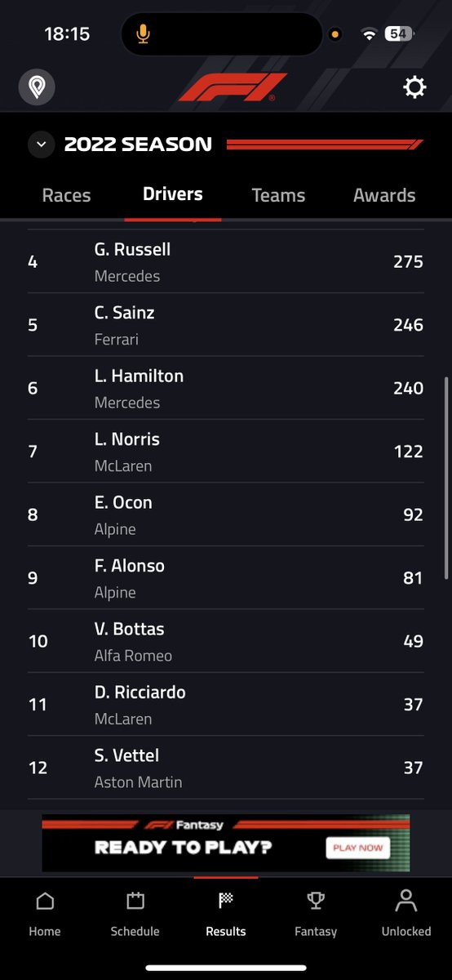Open G. Russell driver row
Screen dimensions: 452x980
tap(226, 262)
